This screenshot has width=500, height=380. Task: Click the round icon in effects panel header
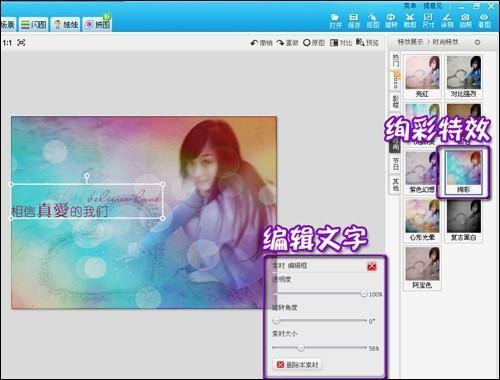point(477,42)
